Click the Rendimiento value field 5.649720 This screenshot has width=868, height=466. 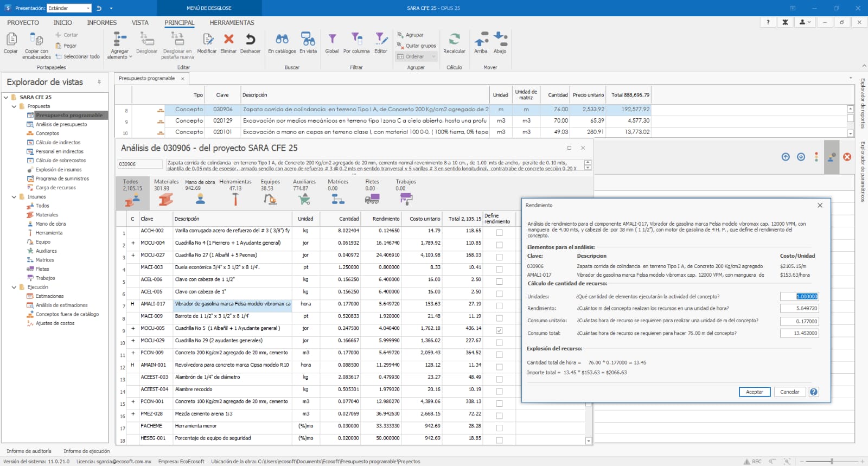coord(799,308)
